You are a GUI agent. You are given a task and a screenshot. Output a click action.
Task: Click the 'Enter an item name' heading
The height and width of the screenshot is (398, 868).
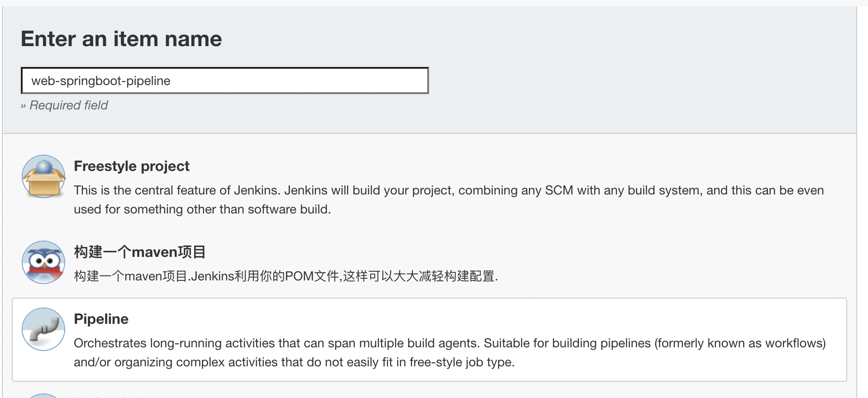click(x=121, y=39)
